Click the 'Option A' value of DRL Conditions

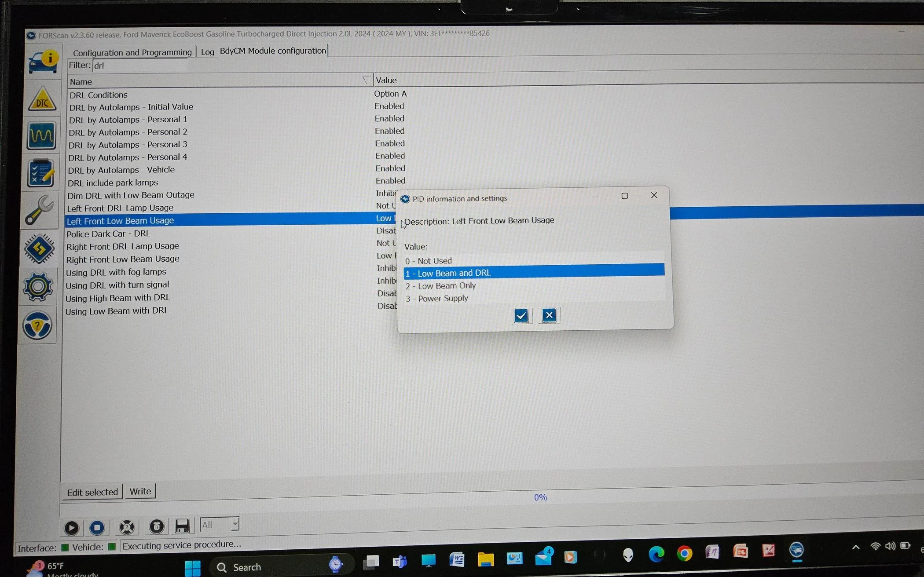pos(390,94)
